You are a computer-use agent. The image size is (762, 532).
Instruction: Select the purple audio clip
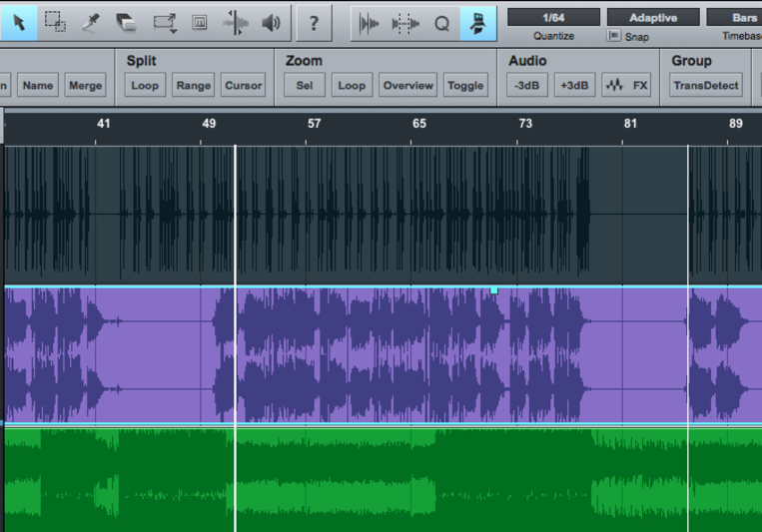[382, 354]
